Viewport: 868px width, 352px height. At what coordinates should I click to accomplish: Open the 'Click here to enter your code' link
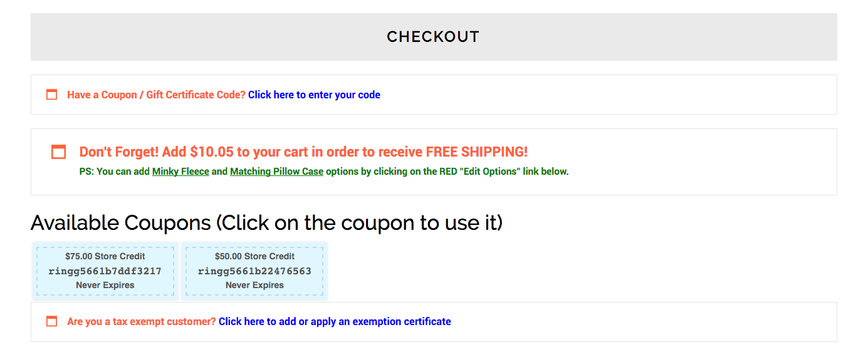(314, 95)
